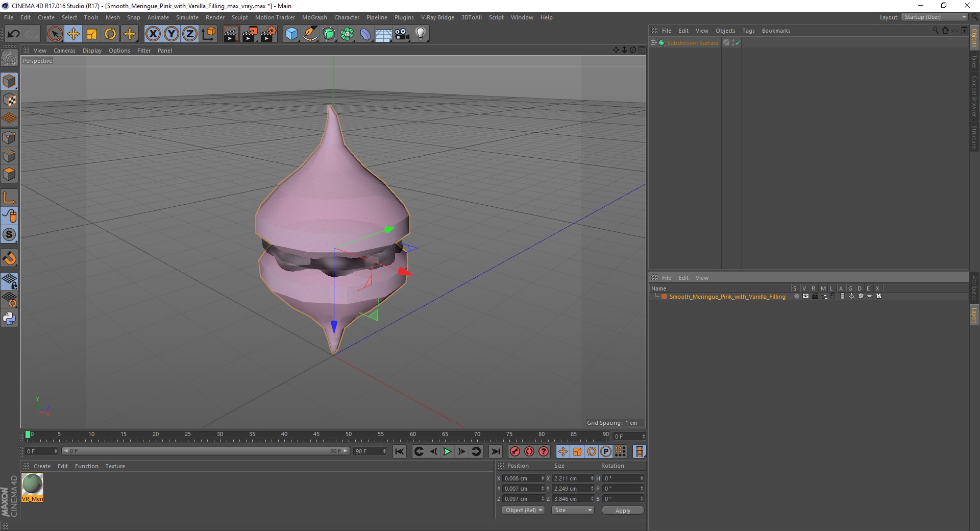Image resolution: width=980 pixels, height=531 pixels.
Task: Toggle Z axis lock
Action: 189,34
